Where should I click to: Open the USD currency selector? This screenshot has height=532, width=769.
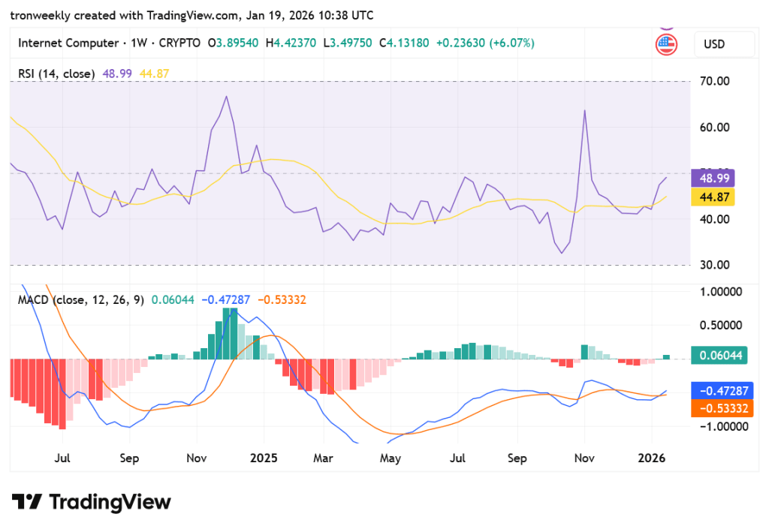(x=725, y=44)
